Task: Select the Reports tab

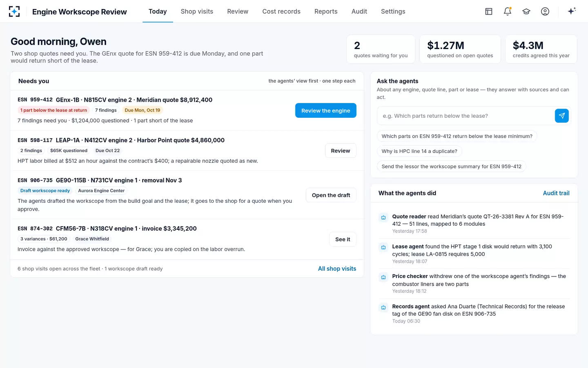Action: [326, 11]
